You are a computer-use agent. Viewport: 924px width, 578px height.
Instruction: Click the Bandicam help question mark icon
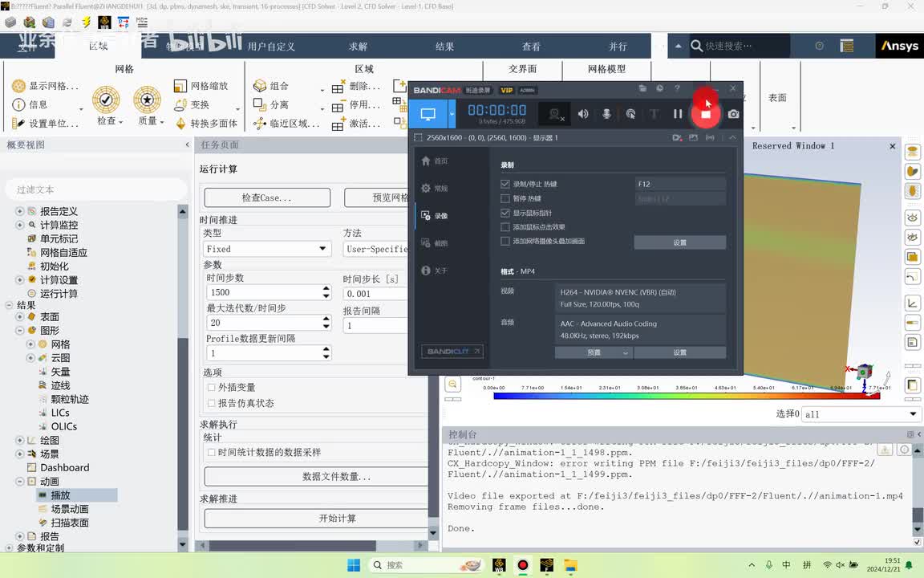coord(677,88)
